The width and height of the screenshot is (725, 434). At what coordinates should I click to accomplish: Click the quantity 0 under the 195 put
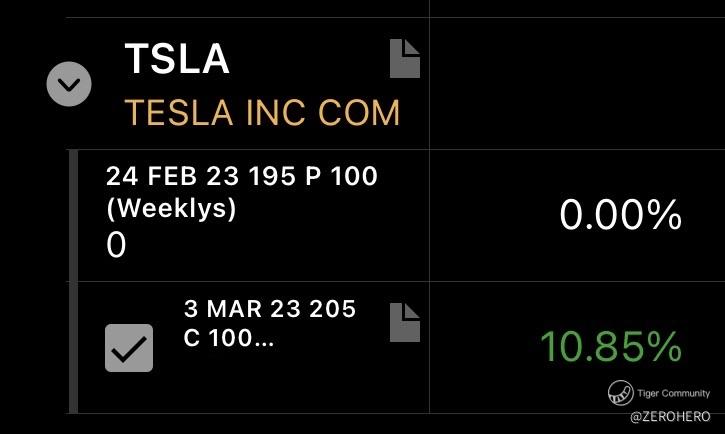pos(116,245)
